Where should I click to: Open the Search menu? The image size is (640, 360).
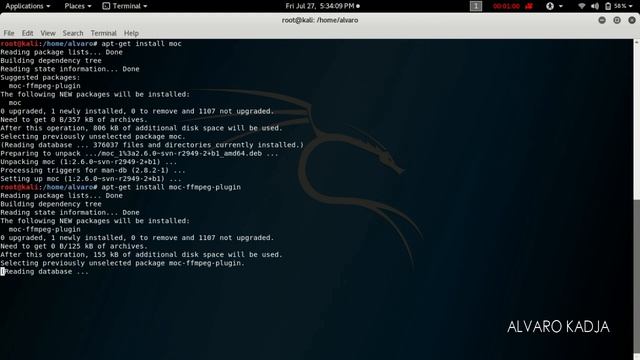pyautogui.click(x=73, y=33)
